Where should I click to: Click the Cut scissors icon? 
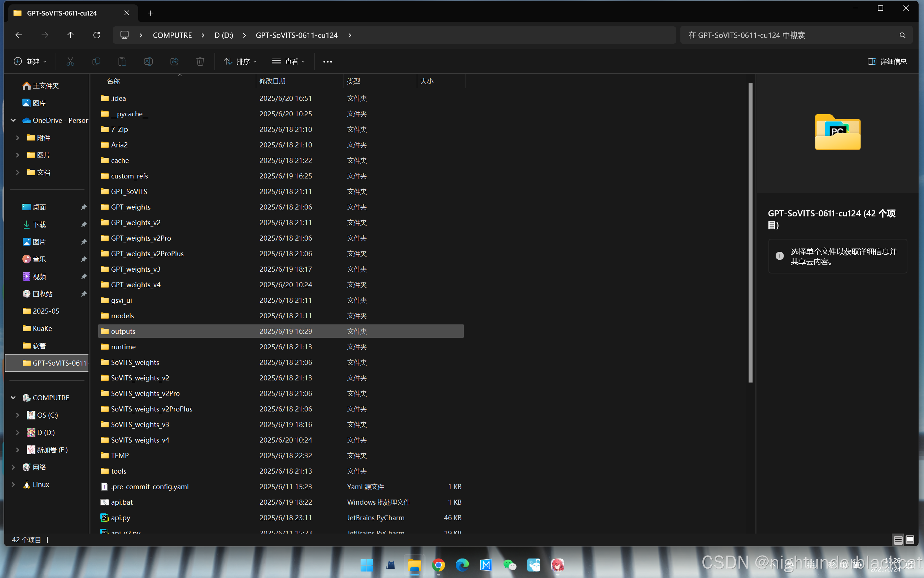[70, 61]
